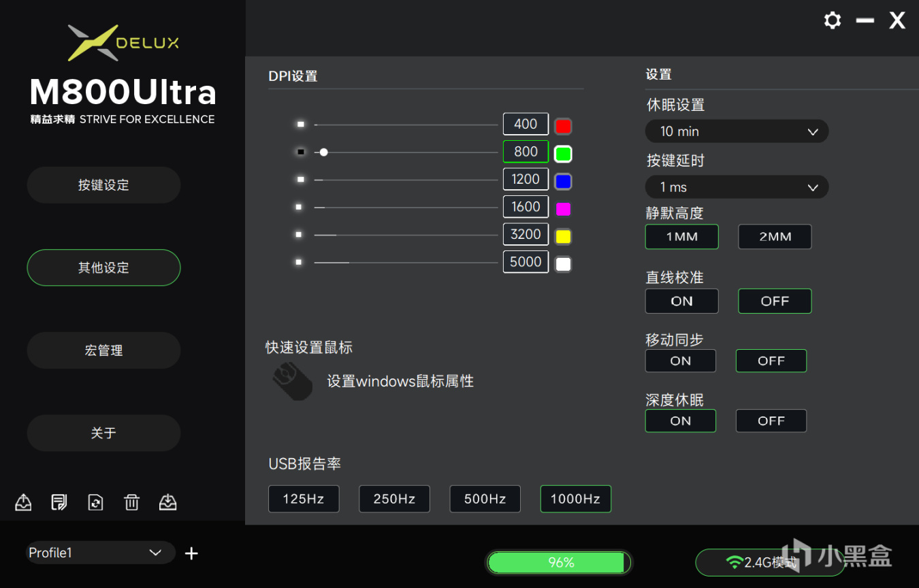Select 250Hz USB report rate
The image size is (919, 588).
click(x=394, y=499)
